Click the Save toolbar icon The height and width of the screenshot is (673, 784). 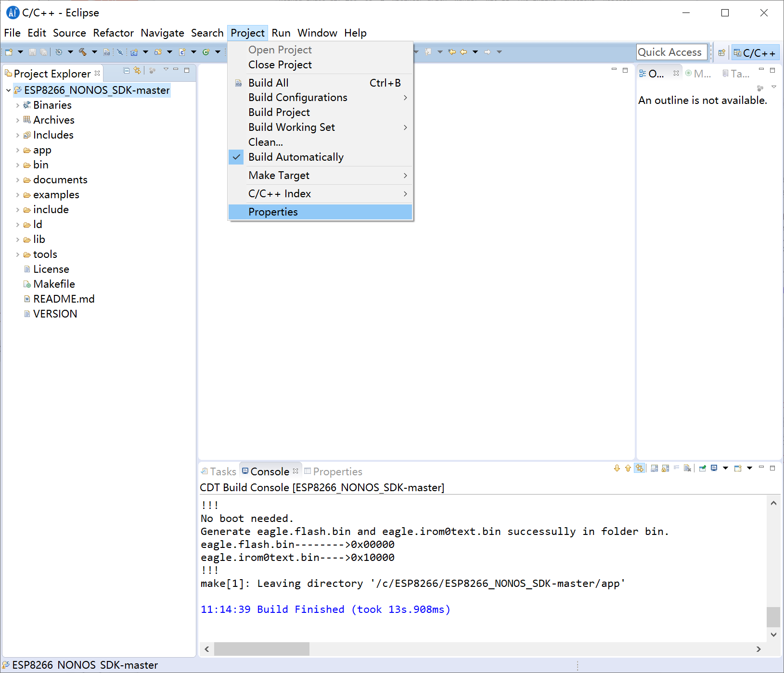(32, 52)
